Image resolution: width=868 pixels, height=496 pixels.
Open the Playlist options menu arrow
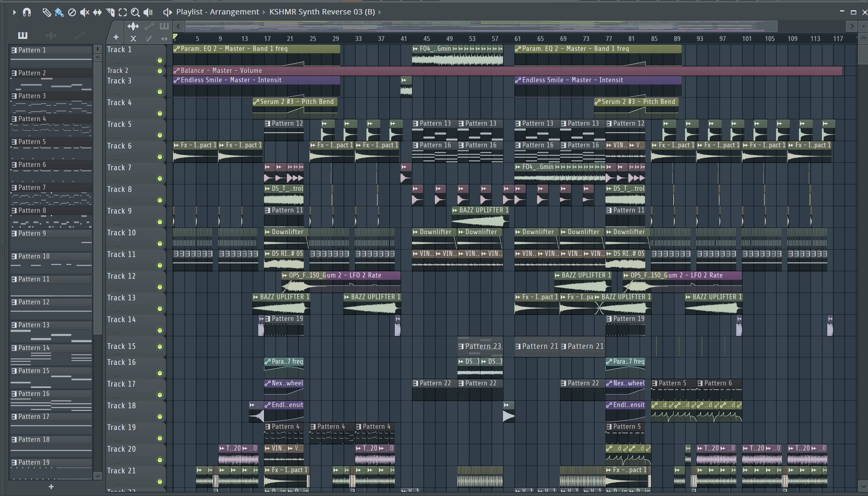[x=14, y=12]
